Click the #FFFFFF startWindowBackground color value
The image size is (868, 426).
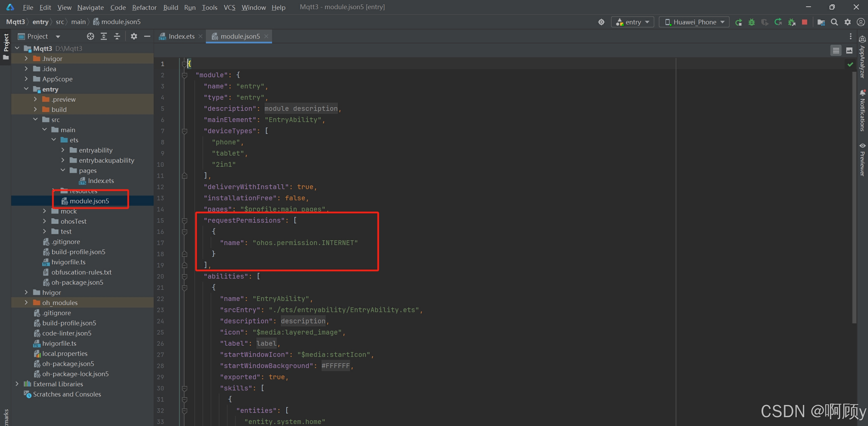coord(335,366)
